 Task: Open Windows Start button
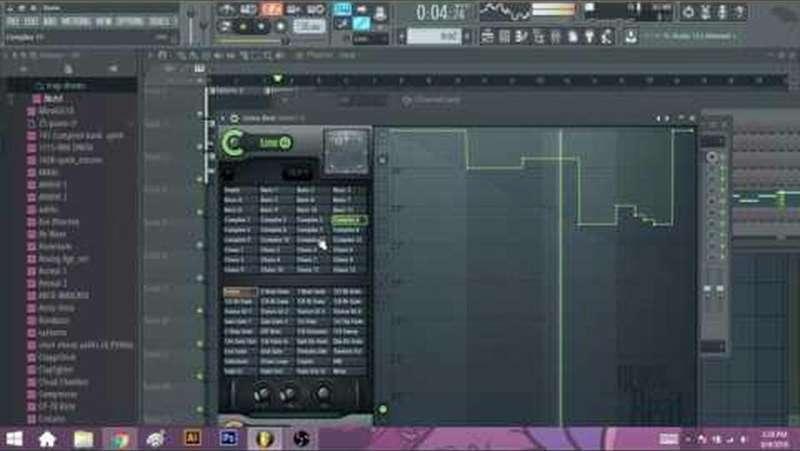point(13,439)
